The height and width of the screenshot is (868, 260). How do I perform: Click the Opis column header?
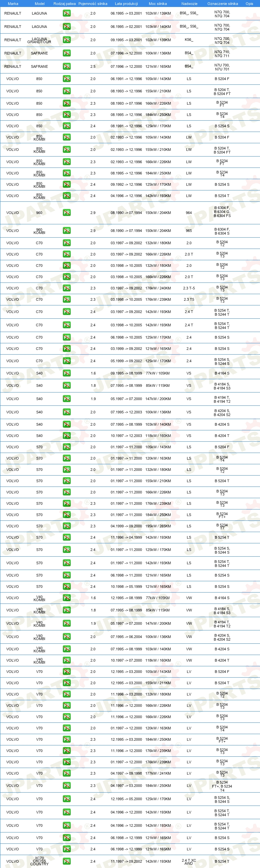pyautogui.click(x=249, y=4)
